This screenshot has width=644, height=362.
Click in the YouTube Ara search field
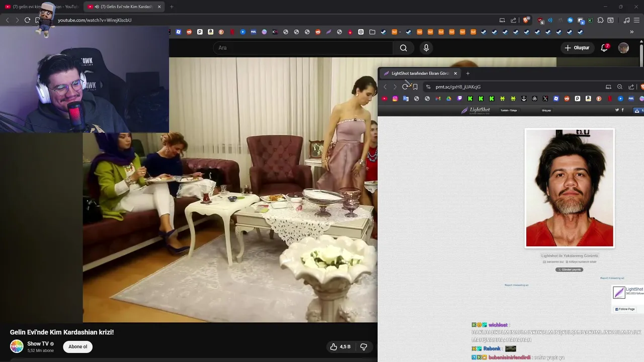(303, 48)
